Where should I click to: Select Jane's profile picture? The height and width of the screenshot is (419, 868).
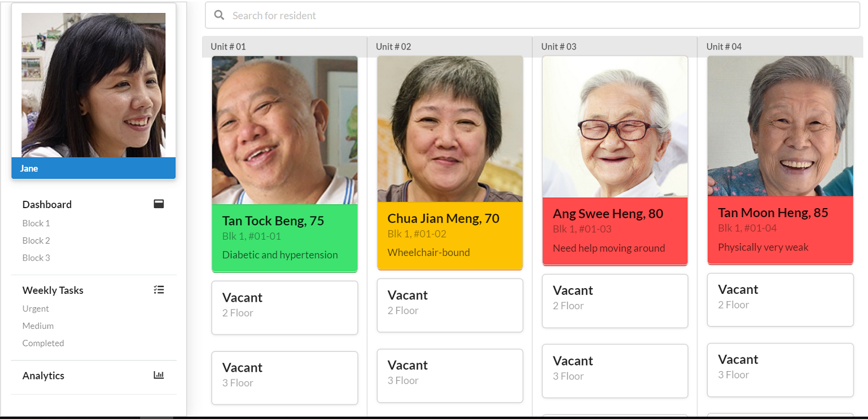click(93, 85)
